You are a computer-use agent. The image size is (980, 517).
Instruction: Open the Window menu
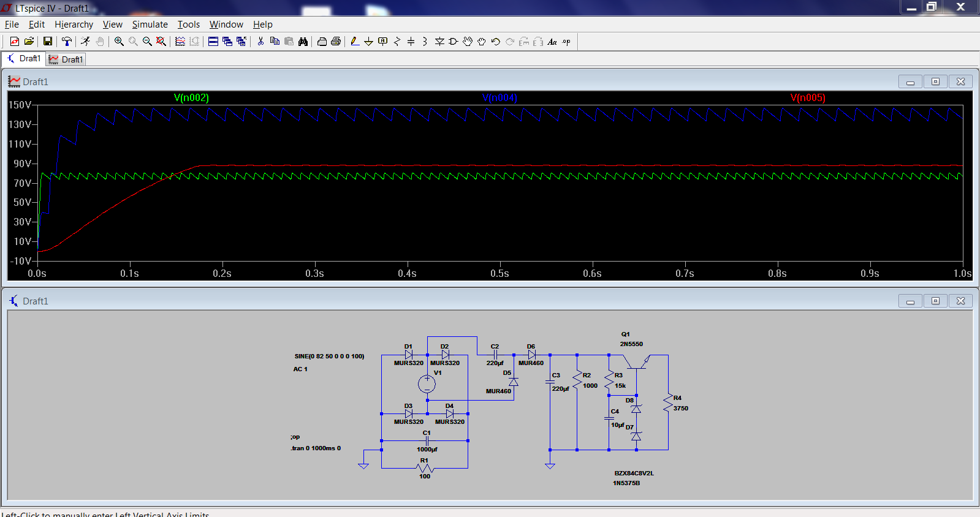226,25
